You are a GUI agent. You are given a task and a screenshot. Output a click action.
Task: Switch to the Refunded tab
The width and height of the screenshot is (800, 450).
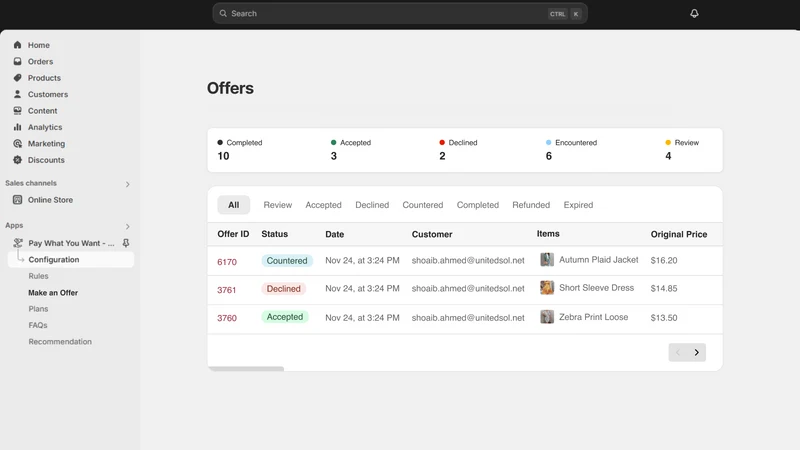coord(531,205)
